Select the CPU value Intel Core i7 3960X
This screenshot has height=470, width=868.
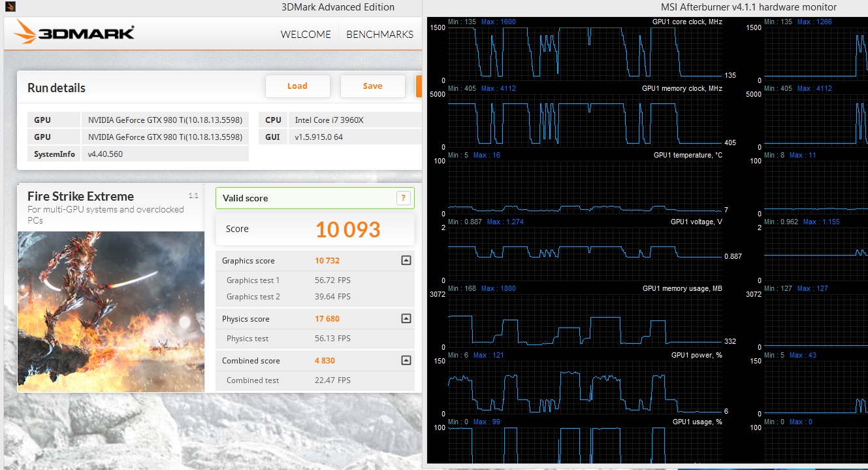pyautogui.click(x=329, y=120)
